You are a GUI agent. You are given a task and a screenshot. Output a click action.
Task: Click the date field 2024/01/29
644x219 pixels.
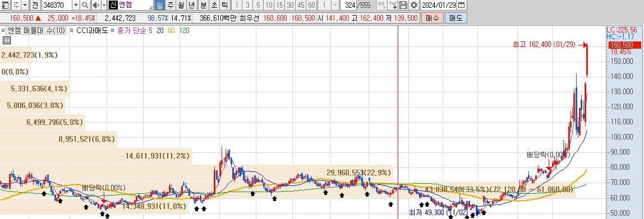click(439, 5)
